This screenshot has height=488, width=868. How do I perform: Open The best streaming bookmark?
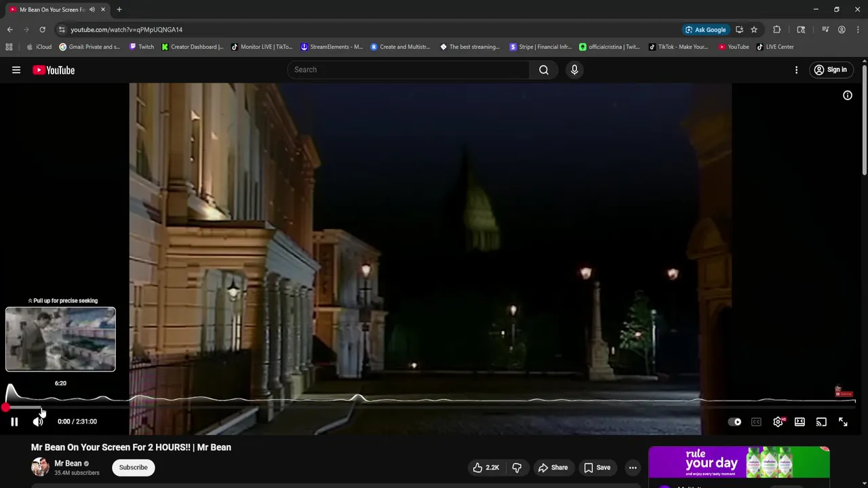coord(470,47)
